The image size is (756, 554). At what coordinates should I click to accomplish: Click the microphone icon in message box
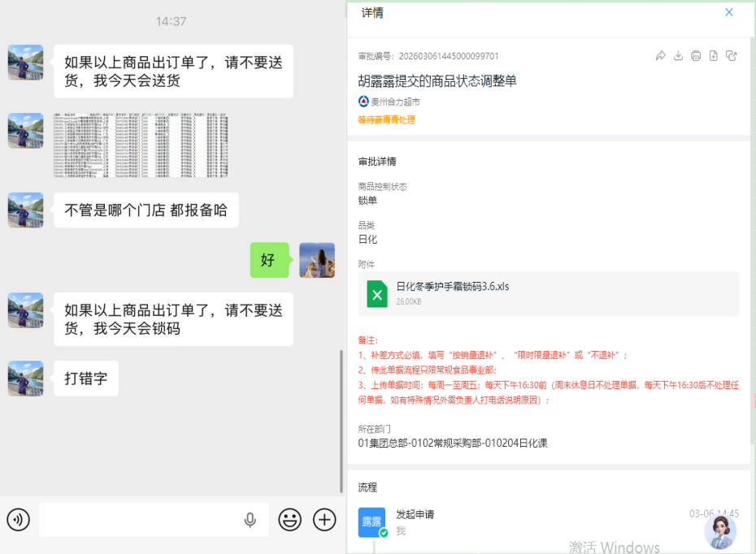250,520
